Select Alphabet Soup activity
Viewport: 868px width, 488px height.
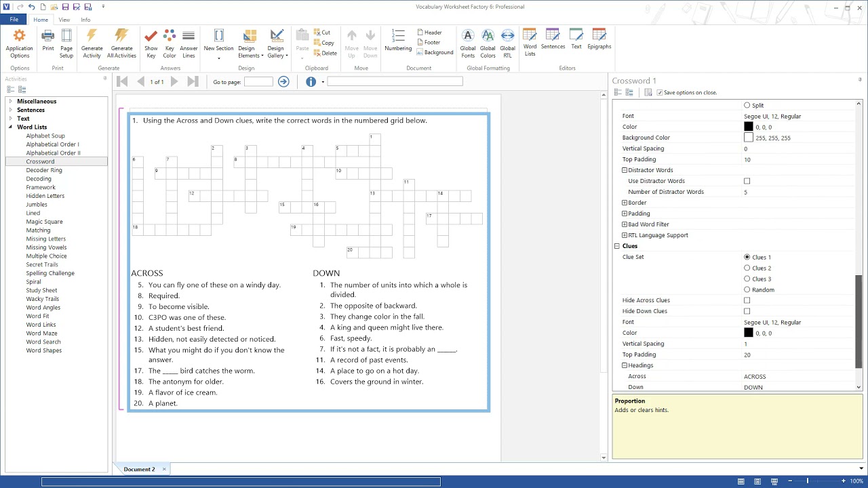[x=45, y=136]
